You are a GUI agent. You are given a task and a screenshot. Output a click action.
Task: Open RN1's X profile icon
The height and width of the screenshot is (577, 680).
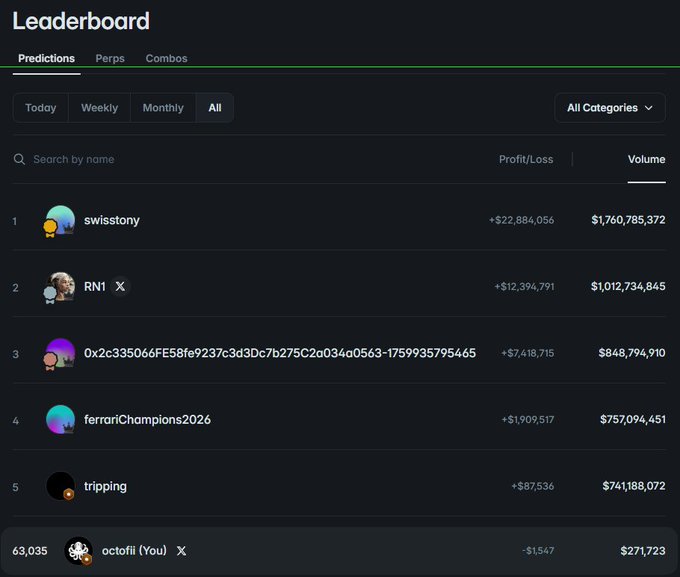point(120,286)
